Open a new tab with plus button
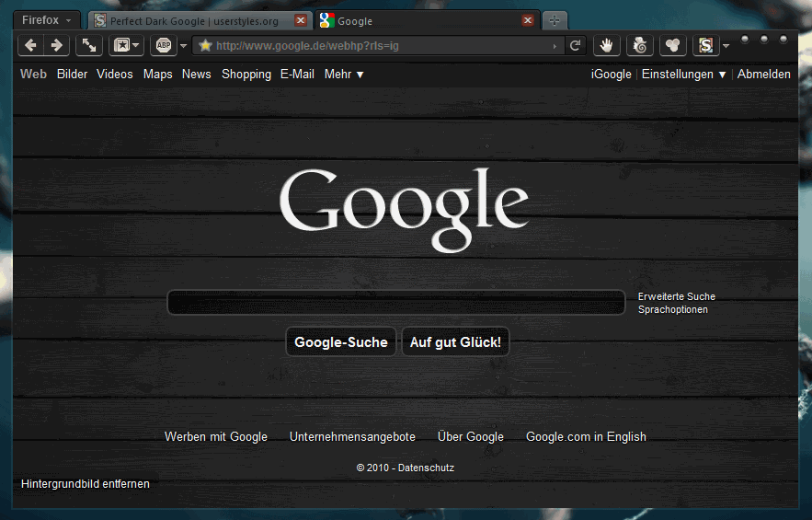Image resolution: width=812 pixels, height=520 pixels. coord(555,21)
